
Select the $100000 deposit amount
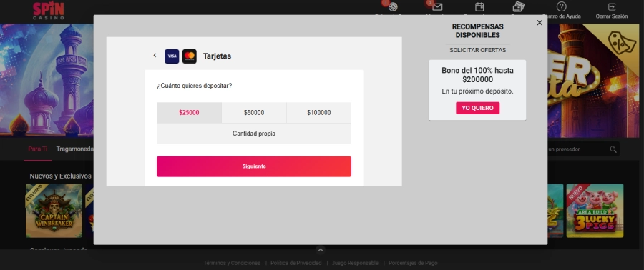(318, 113)
